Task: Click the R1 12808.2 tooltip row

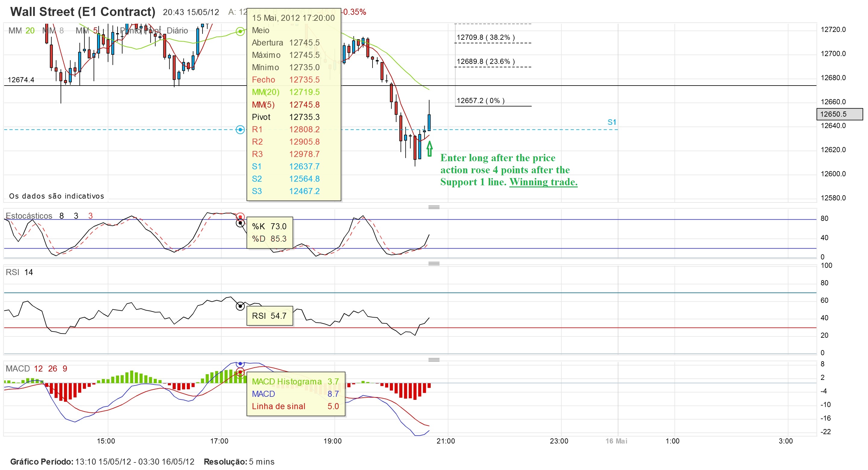Action: pyautogui.click(x=286, y=129)
